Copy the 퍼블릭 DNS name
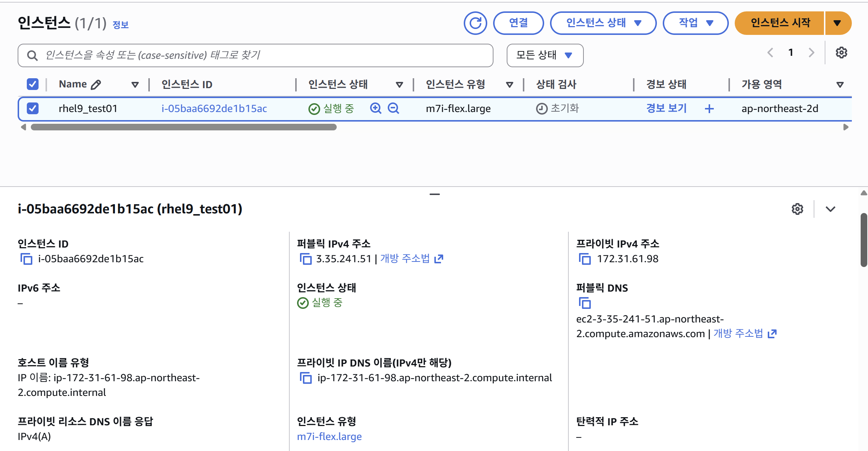Viewport: 868px width, 451px height. tap(585, 303)
